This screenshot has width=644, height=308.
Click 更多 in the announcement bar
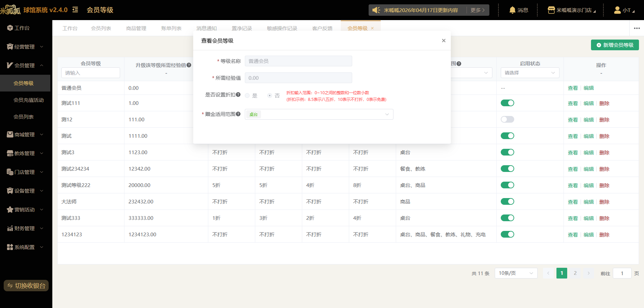477,10
